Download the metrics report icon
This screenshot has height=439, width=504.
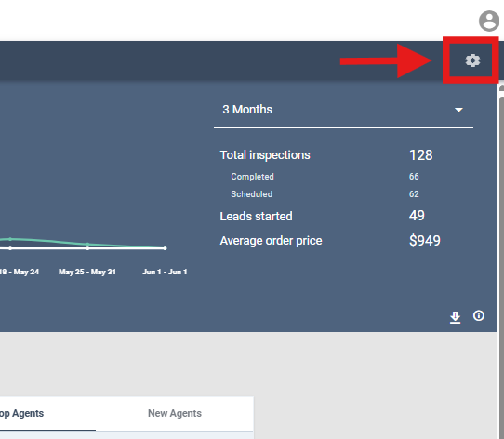[455, 317]
